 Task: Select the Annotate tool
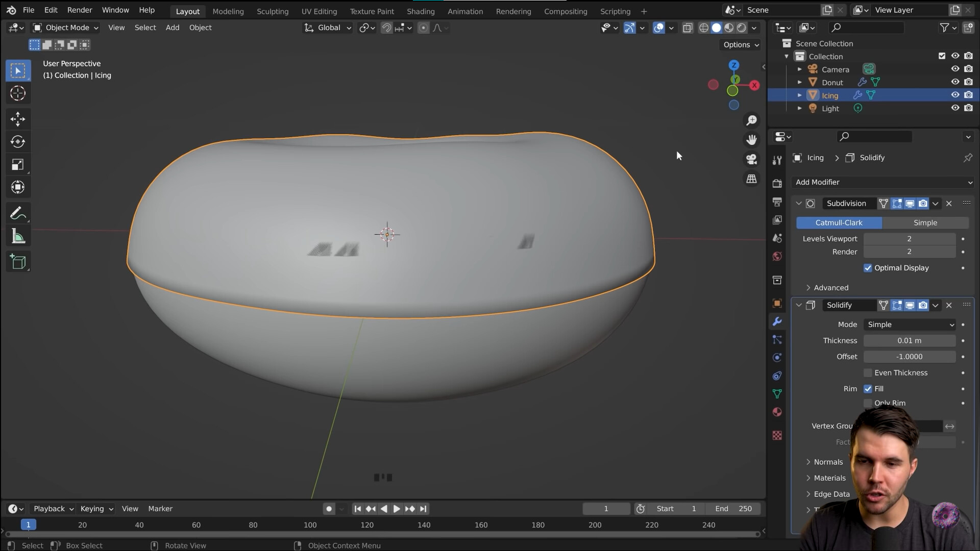click(18, 213)
